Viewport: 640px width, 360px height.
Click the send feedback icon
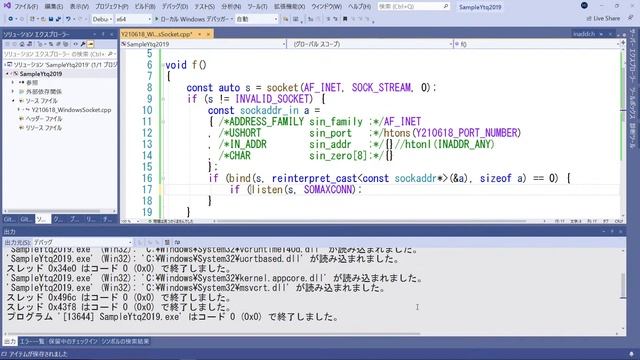[631, 18]
